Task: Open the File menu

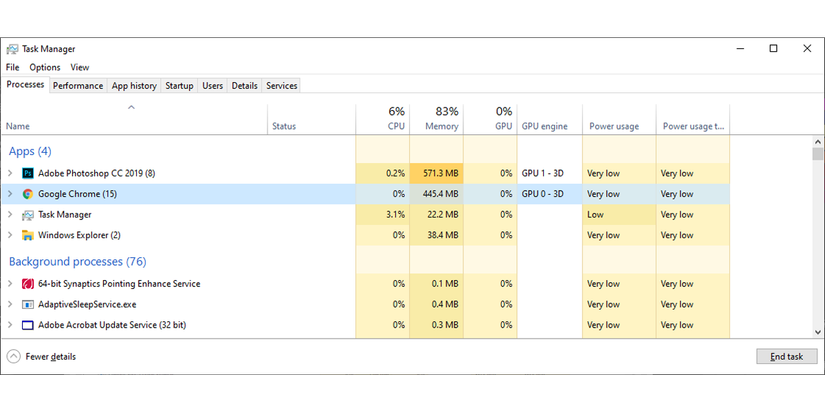Action: coord(12,67)
